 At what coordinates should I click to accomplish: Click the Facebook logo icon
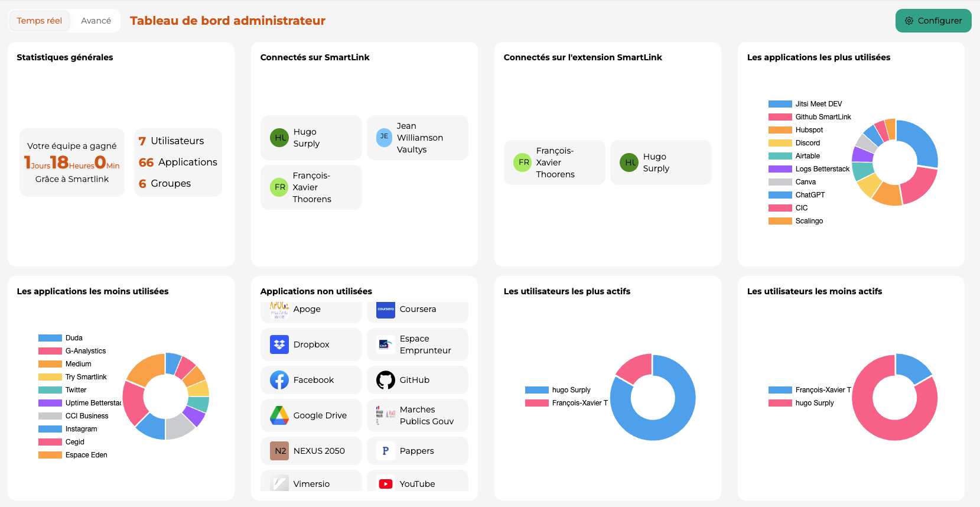279,380
